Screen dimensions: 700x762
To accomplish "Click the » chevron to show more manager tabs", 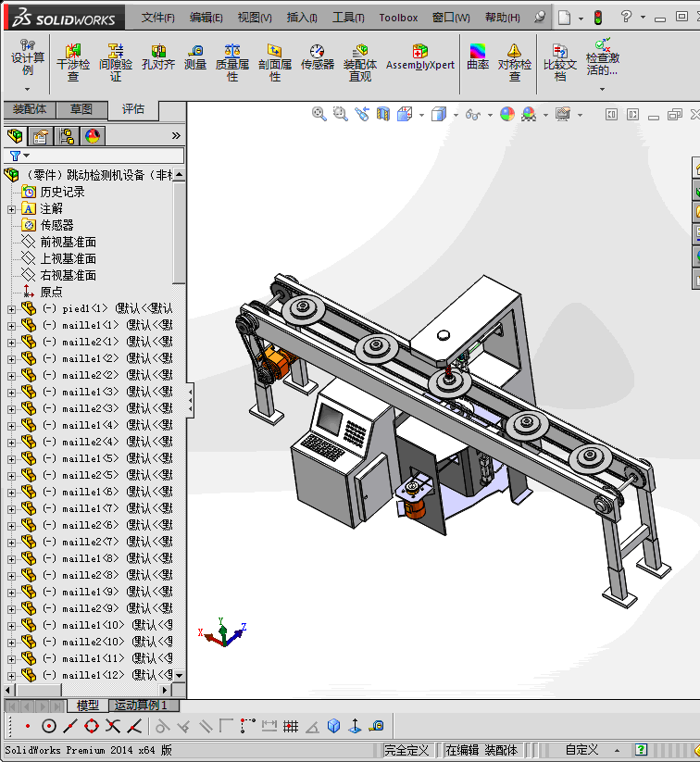I will pyautogui.click(x=176, y=135).
